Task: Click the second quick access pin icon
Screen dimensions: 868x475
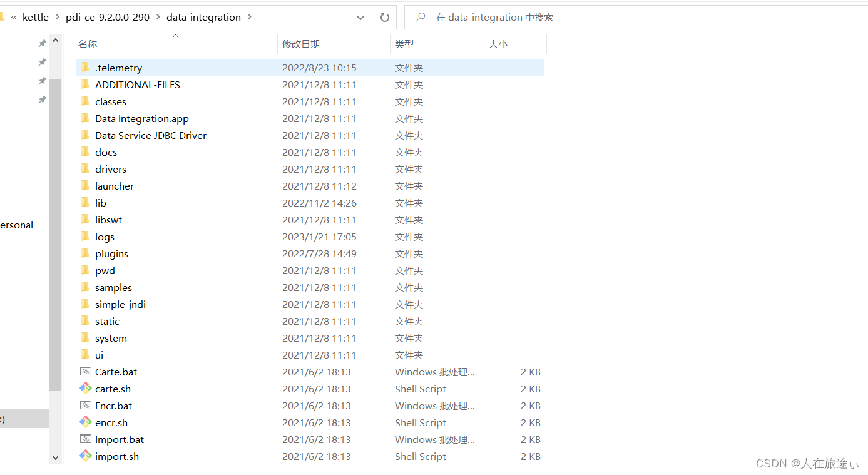Action: pos(42,62)
